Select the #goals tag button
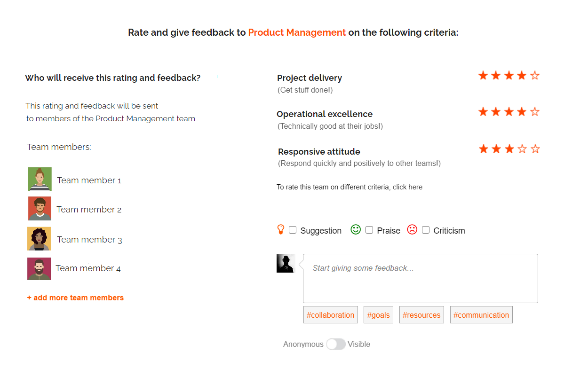Screen dimensions: 588x376 (x=379, y=315)
